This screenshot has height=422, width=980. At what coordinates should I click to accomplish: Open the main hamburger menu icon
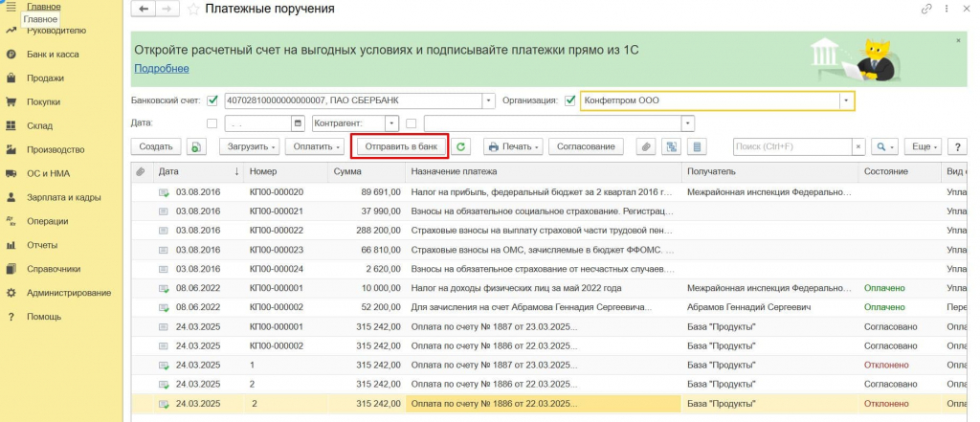pyautogui.click(x=10, y=7)
